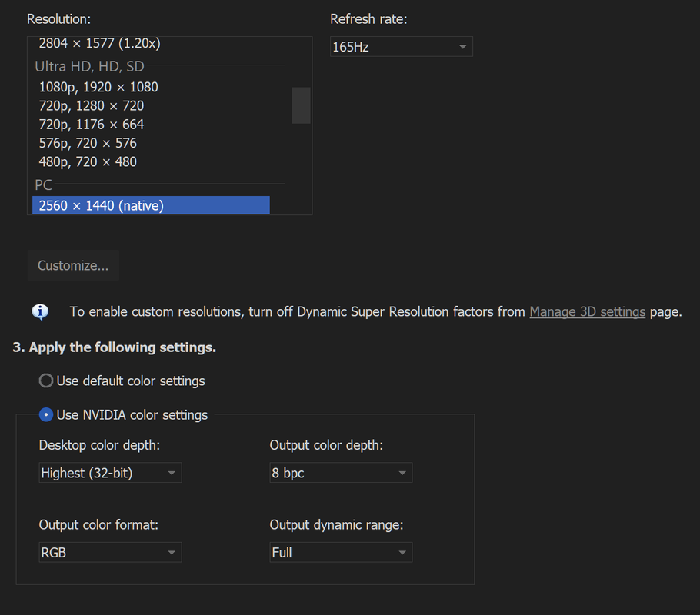This screenshot has height=615, width=700.
Task: Open Output color format RGB dropdown
Action: click(110, 553)
